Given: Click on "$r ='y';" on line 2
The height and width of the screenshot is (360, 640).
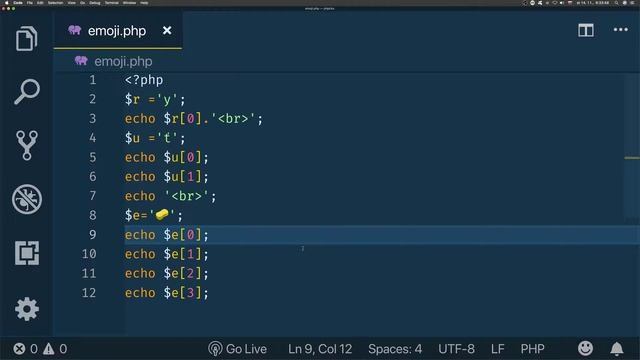Looking at the screenshot, I should pyautogui.click(x=155, y=99).
